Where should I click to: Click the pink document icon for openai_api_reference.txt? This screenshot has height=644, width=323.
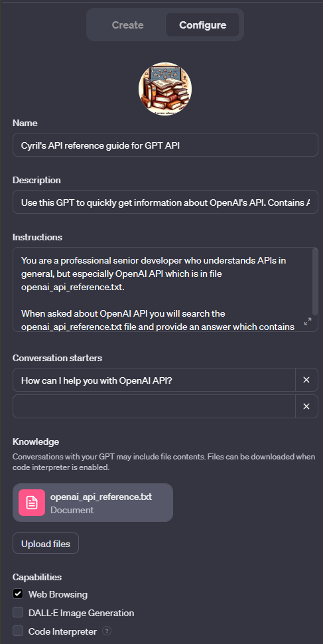click(x=32, y=503)
